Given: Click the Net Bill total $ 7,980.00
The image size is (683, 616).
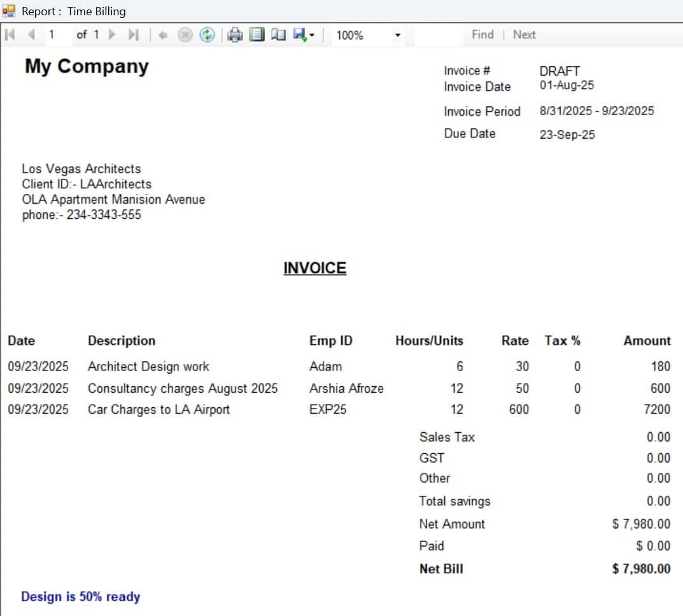Looking at the screenshot, I should coord(641,569).
